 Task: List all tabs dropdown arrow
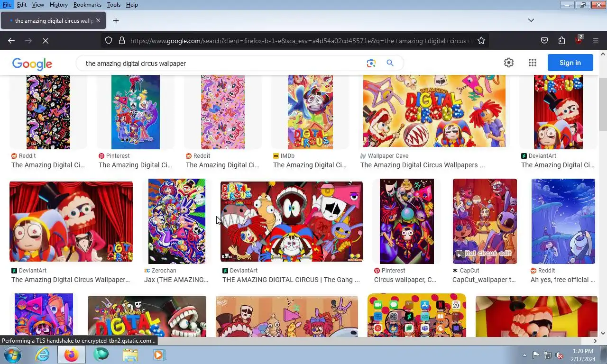(x=531, y=20)
